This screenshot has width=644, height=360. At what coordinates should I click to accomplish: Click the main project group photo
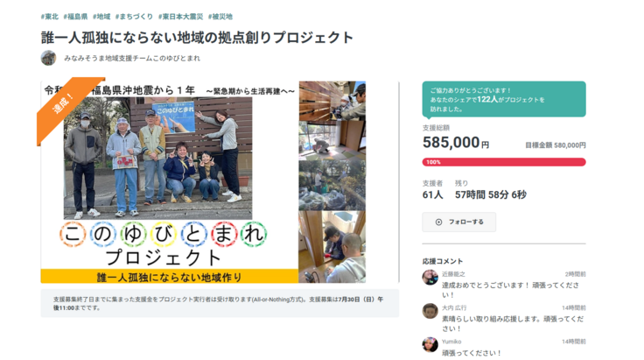(157, 159)
